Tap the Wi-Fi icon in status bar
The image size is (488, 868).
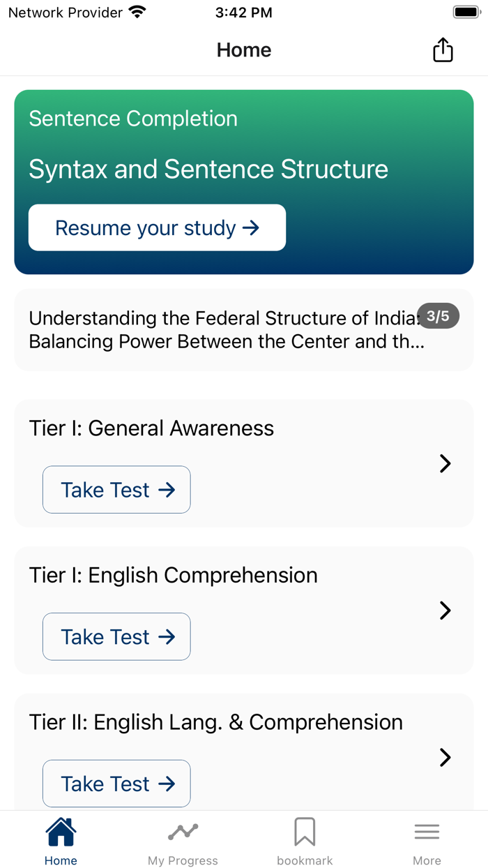[137, 11]
